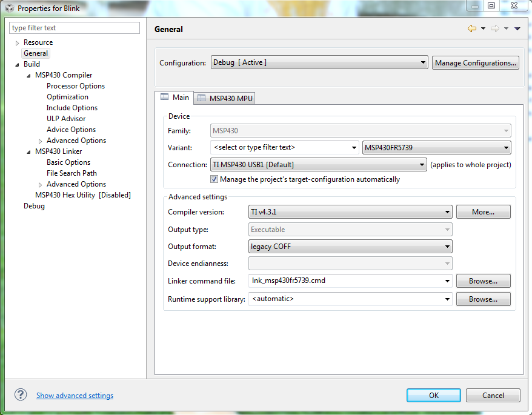Collapse the Build tree node
532x415 pixels.
pyautogui.click(x=17, y=64)
